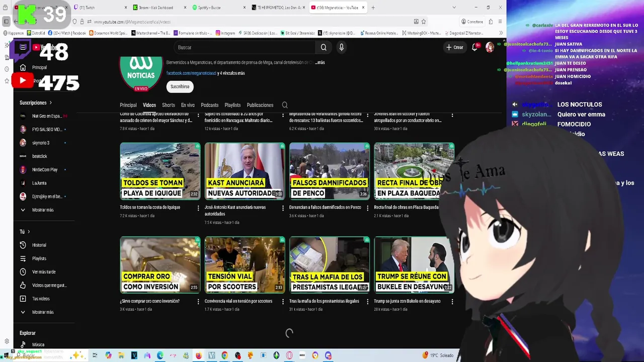Viewport: 644px width, 362px height.
Task: Open Instagram bookmark
Action: (x=225, y=33)
